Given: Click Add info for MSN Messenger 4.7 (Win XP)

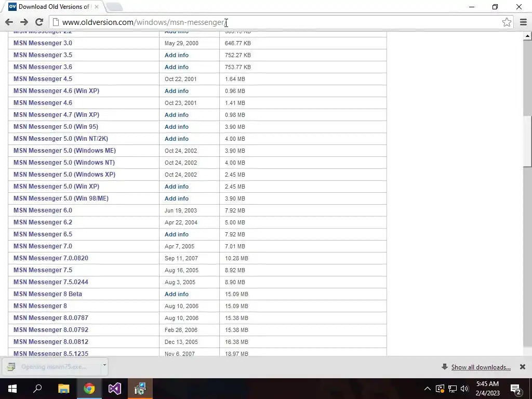Looking at the screenshot, I should 177,115.
